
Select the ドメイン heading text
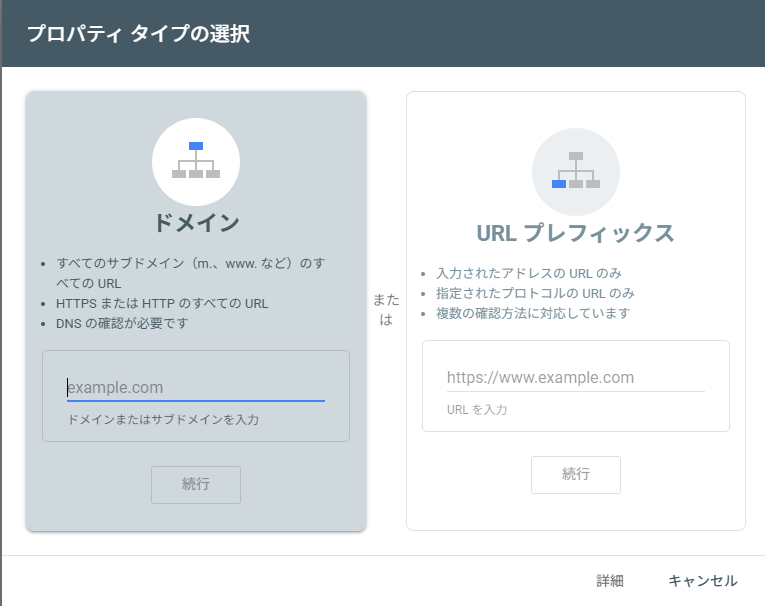[196, 222]
